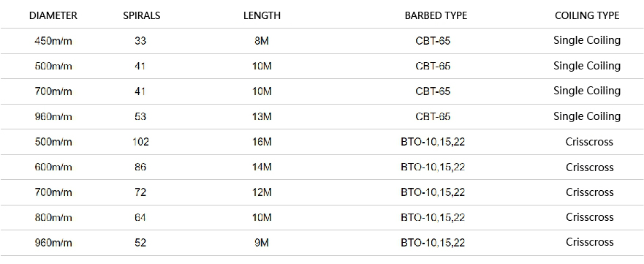
Task: Click the SPIRALS column header
Action: click(x=142, y=15)
